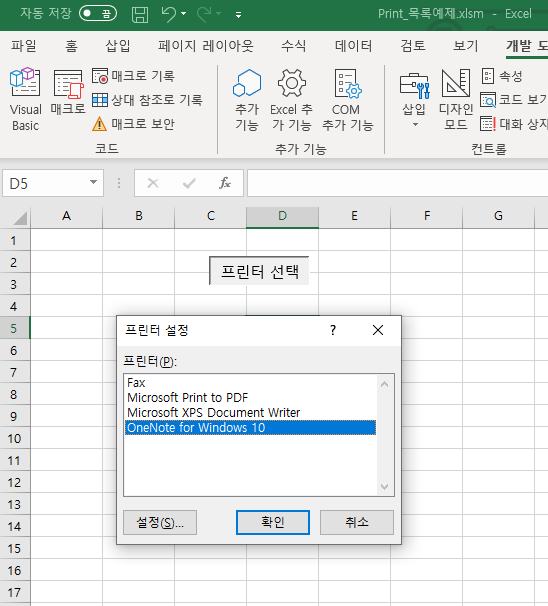Click the formula bar enter checkmark
The height and width of the screenshot is (606, 548).
189,183
